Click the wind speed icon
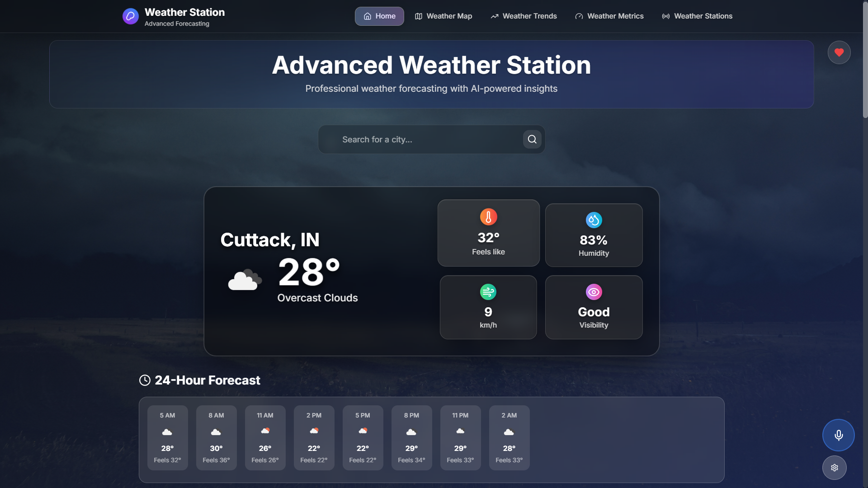Screen dimensions: 868x488 [x=488, y=292]
